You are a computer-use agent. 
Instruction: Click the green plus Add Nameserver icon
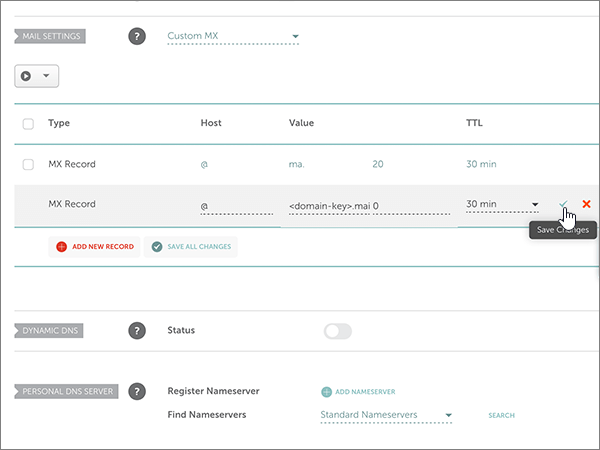click(x=326, y=391)
